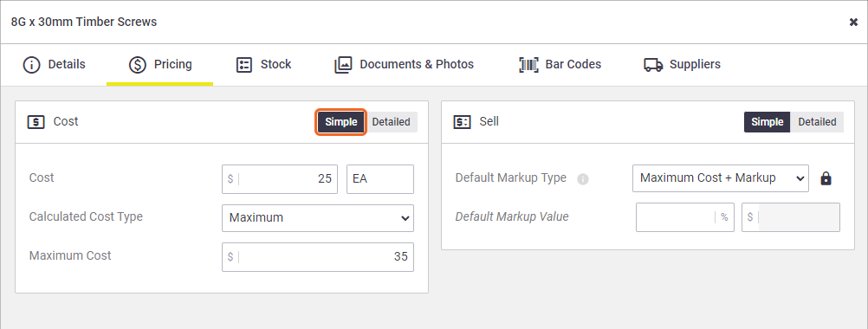Viewport: 868px width, 329px height.
Task: Click the dollar-circle icon in Pricing tab
Action: 137,65
